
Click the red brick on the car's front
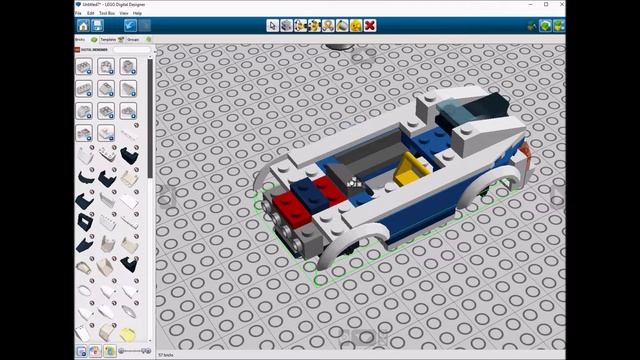pos(291,208)
